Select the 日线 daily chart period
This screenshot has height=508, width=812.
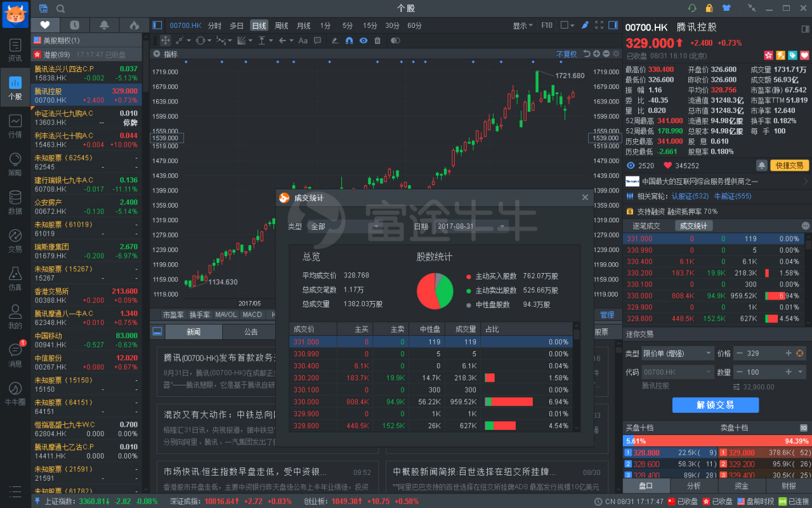(x=259, y=25)
